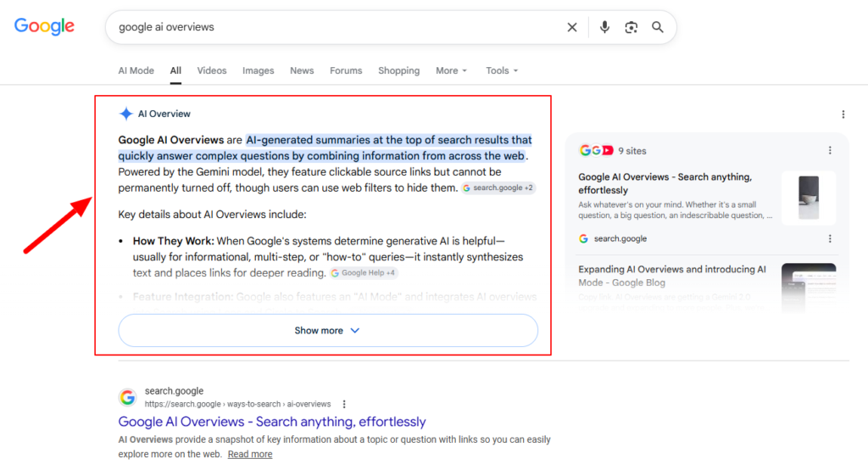Click the search.google +2 source chip
868x470 pixels.
(498, 187)
